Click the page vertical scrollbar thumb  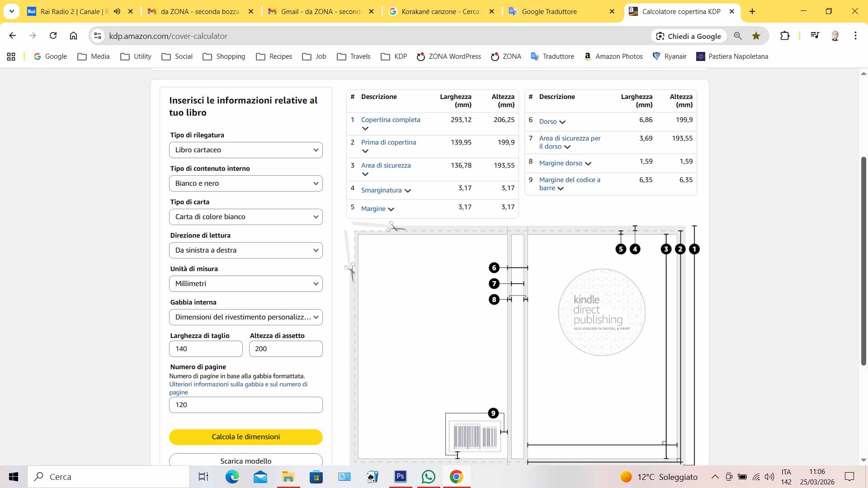[863, 261]
